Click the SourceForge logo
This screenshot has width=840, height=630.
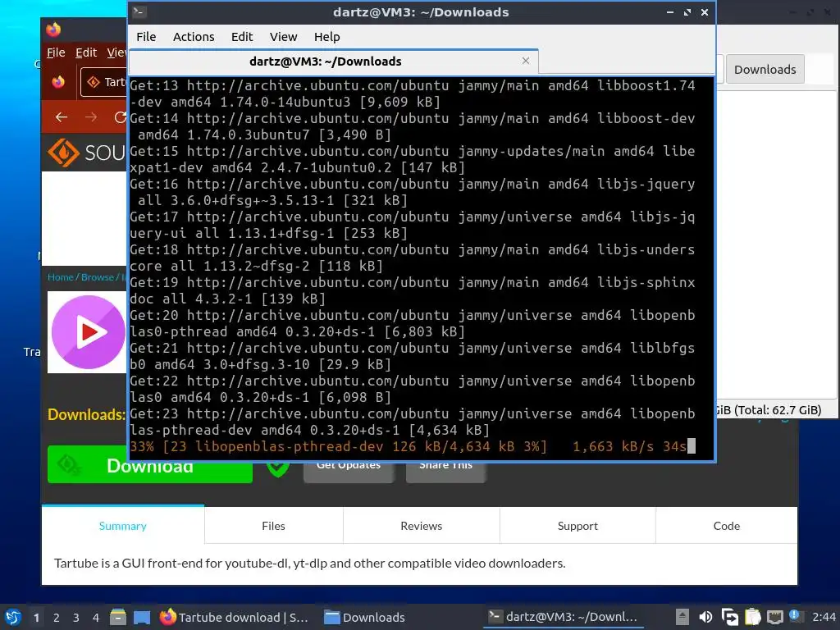(x=86, y=153)
